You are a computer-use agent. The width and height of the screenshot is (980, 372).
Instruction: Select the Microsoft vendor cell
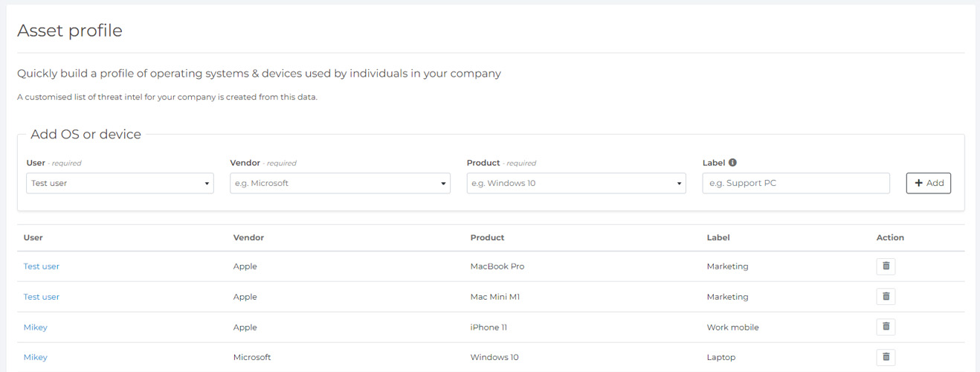click(x=252, y=357)
